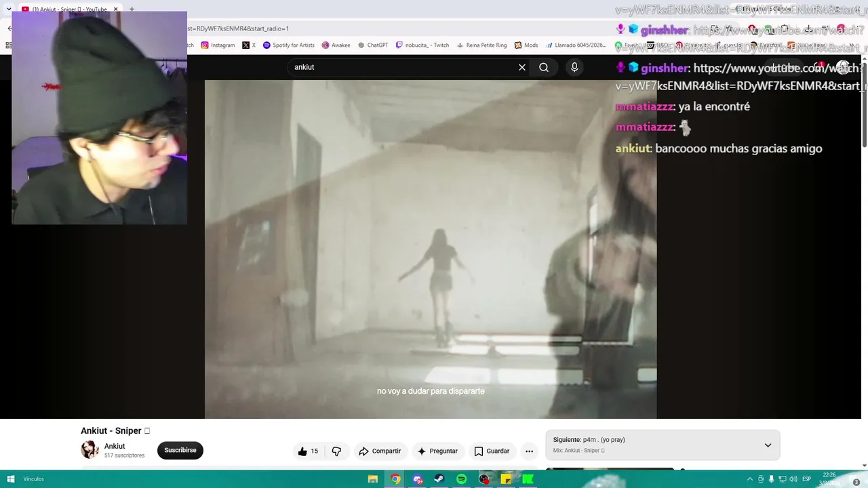Close the Ankiut - Sniper tab
This screenshot has width=868, height=488.
coord(116,9)
